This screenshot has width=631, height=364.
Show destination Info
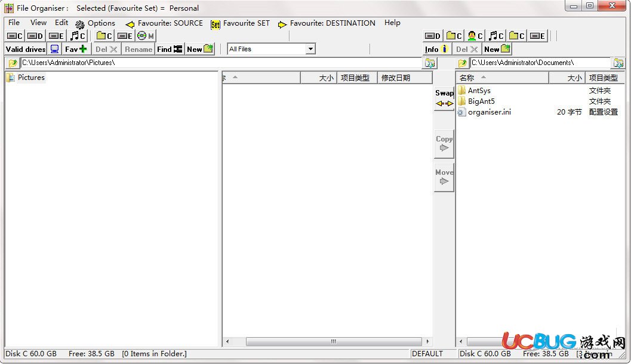436,49
